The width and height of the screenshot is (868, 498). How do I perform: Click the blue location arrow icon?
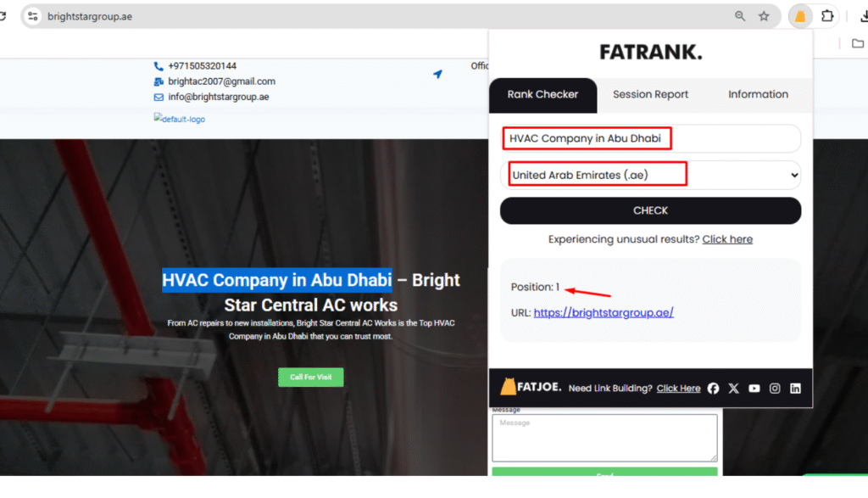pos(437,75)
